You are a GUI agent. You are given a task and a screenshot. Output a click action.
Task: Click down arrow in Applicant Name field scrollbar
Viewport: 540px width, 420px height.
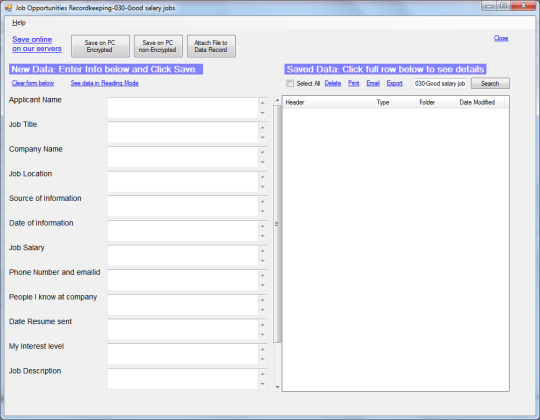pyautogui.click(x=263, y=113)
